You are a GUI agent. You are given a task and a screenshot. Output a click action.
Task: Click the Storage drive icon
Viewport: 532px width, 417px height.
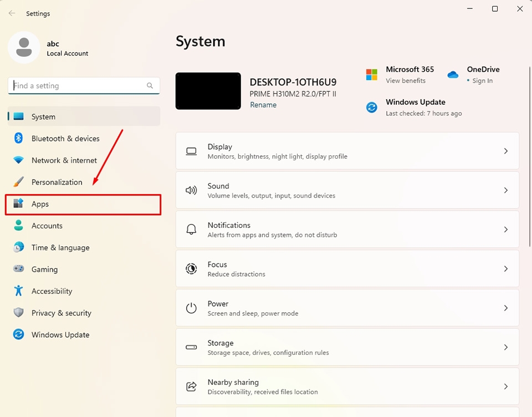click(x=191, y=347)
